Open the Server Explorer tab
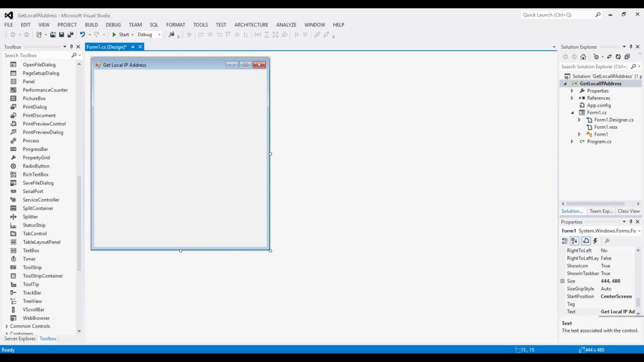 pyautogui.click(x=20, y=339)
